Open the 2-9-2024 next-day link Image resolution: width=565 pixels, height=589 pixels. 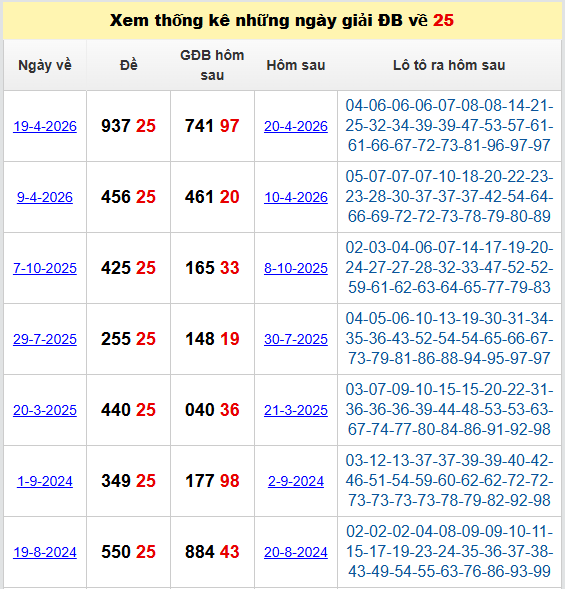[x=296, y=481]
